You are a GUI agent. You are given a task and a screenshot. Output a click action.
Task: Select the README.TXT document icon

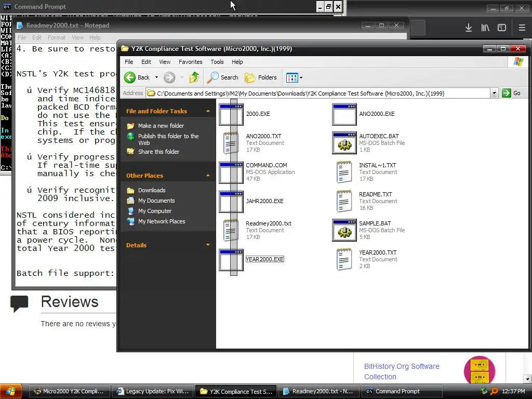coord(344,201)
